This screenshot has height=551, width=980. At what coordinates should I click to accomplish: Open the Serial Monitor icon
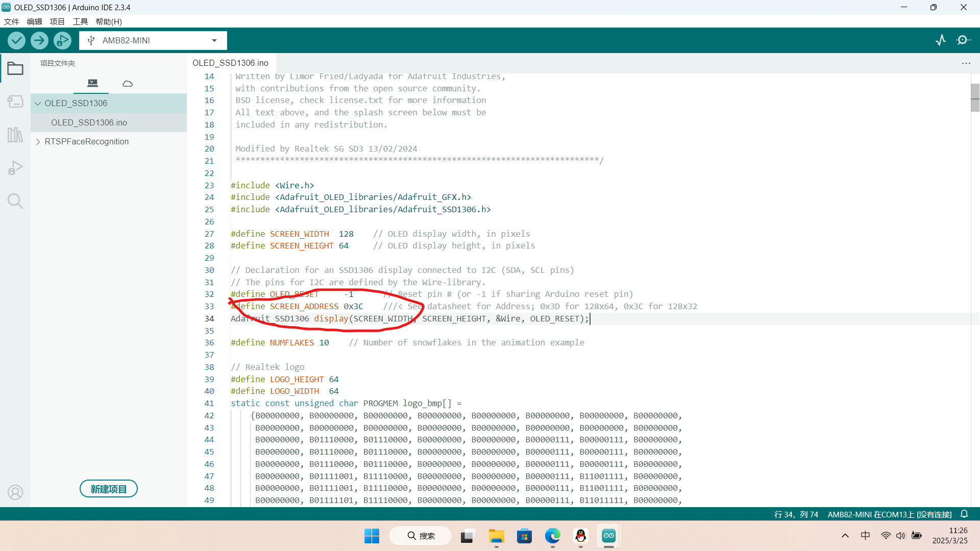tap(963, 40)
